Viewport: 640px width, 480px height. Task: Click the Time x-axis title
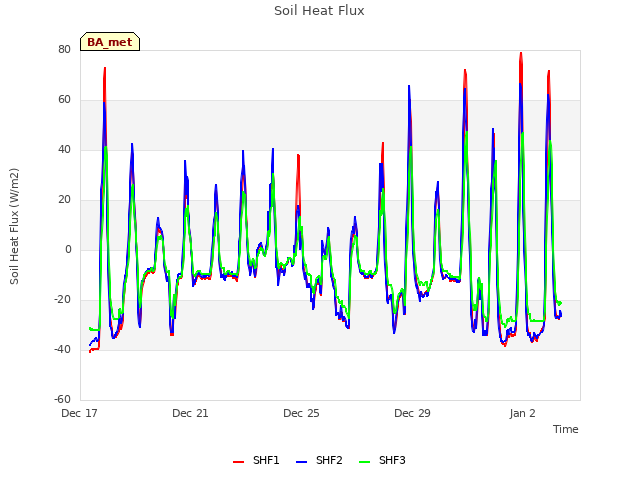(x=565, y=429)
